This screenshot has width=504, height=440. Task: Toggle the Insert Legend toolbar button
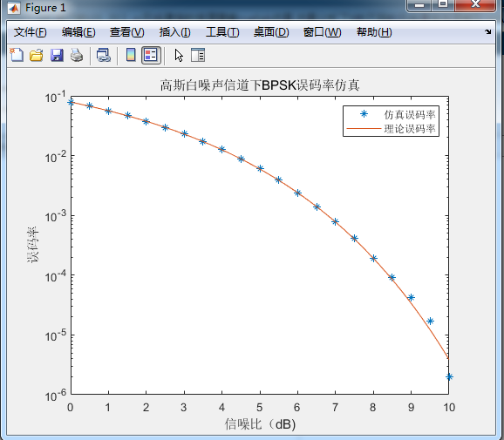coord(151,55)
